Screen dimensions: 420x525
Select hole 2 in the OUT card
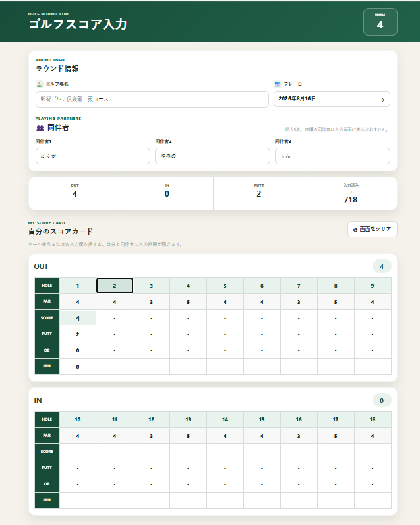click(115, 286)
